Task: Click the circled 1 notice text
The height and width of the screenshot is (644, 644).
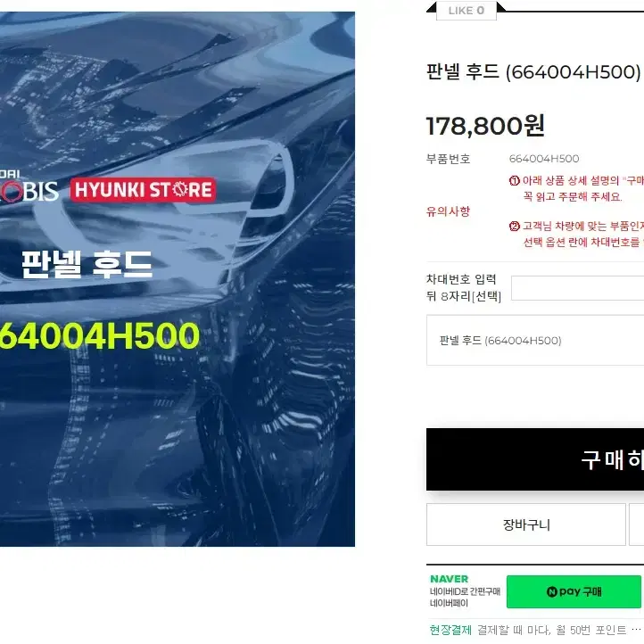Action: point(576,188)
